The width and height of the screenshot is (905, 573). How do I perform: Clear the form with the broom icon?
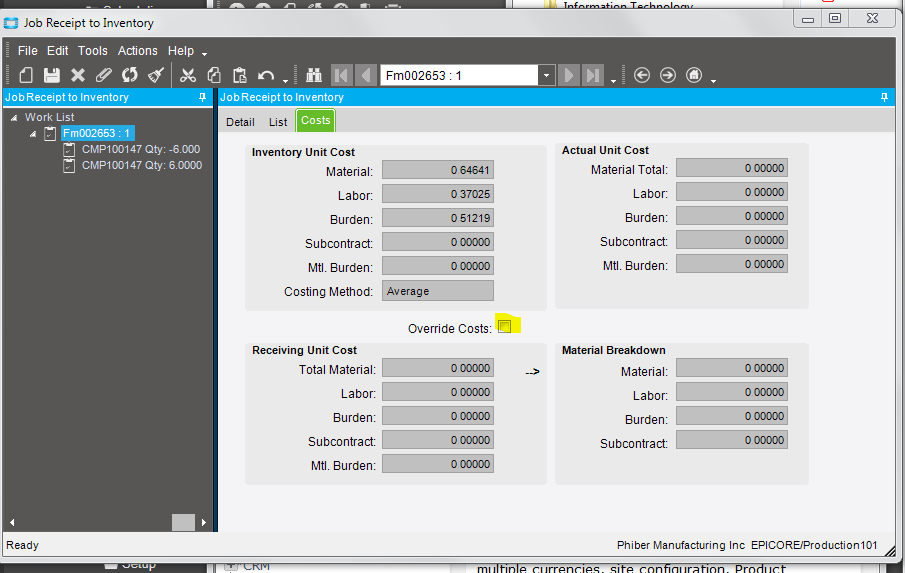[x=156, y=75]
